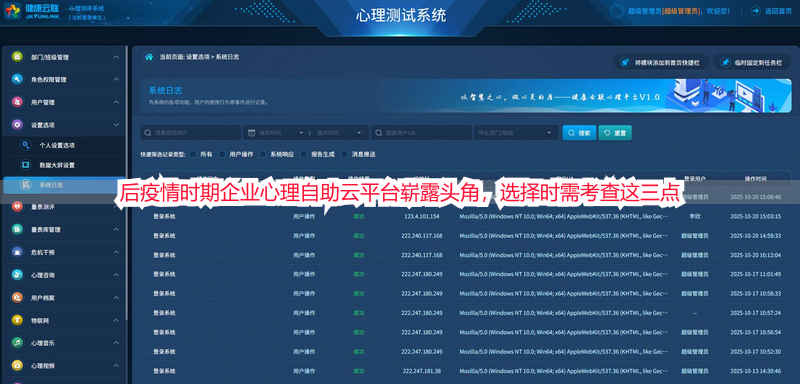
Task: Click the 心理音乐 music note icon
Action: 17,343
